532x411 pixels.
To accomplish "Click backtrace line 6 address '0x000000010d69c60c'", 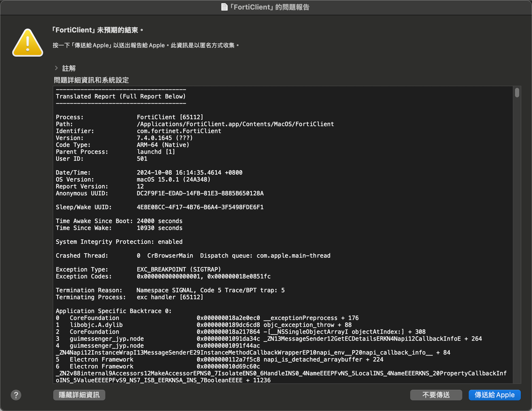I will click(228, 367).
